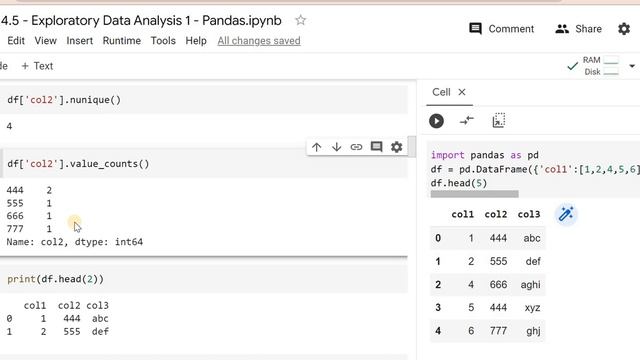The image size is (640, 360).
Task: Expand the runtime connection dropdown arrow
Action: point(632,66)
